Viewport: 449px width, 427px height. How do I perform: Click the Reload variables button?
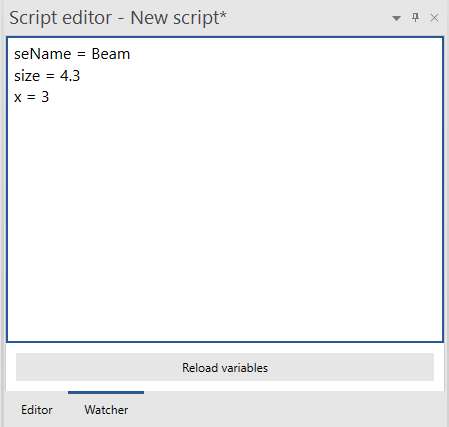tap(225, 367)
